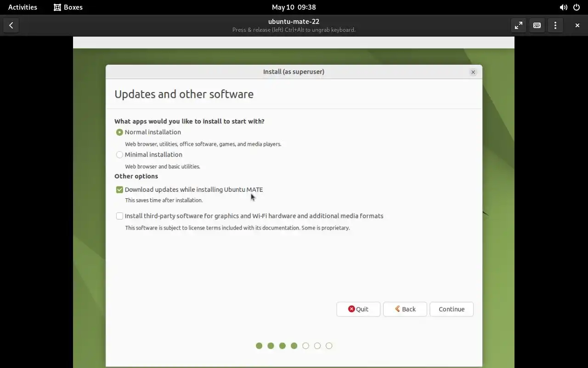Viewport: 588px width, 368px height.
Task: Uncheck Download updates while installing Ubuntu MATE
Action: pyautogui.click(x=119, y=190)
